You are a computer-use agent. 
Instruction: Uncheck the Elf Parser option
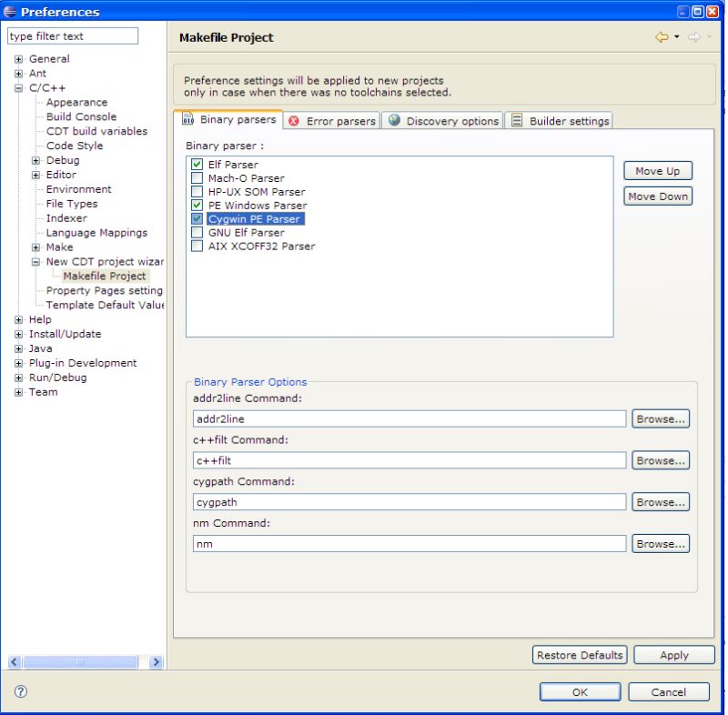pyautogui.click(x=197, y=164)
